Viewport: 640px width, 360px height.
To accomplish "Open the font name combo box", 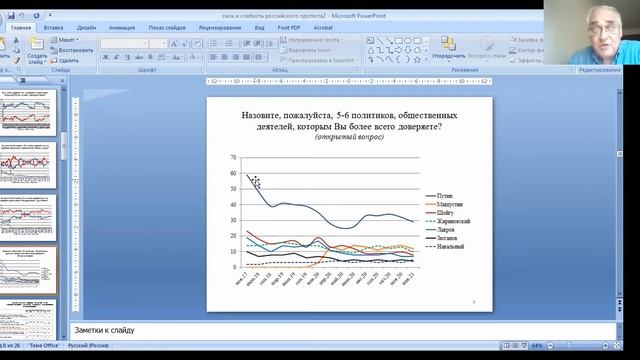I will (x=124, y=43).
